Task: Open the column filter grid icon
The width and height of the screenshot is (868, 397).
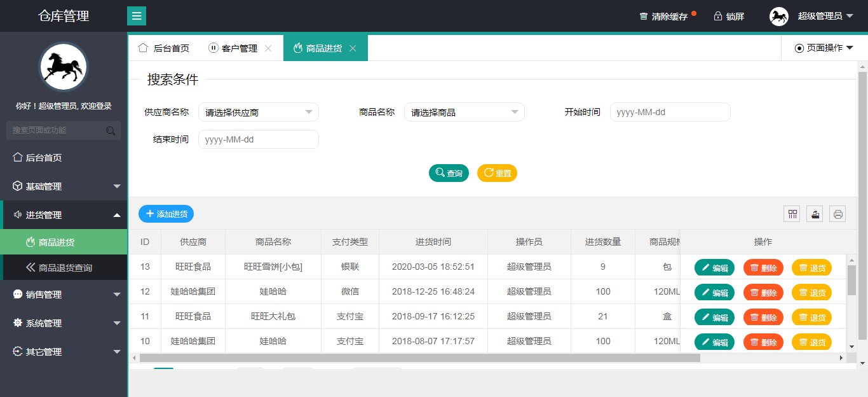Action: coord(792,214)
